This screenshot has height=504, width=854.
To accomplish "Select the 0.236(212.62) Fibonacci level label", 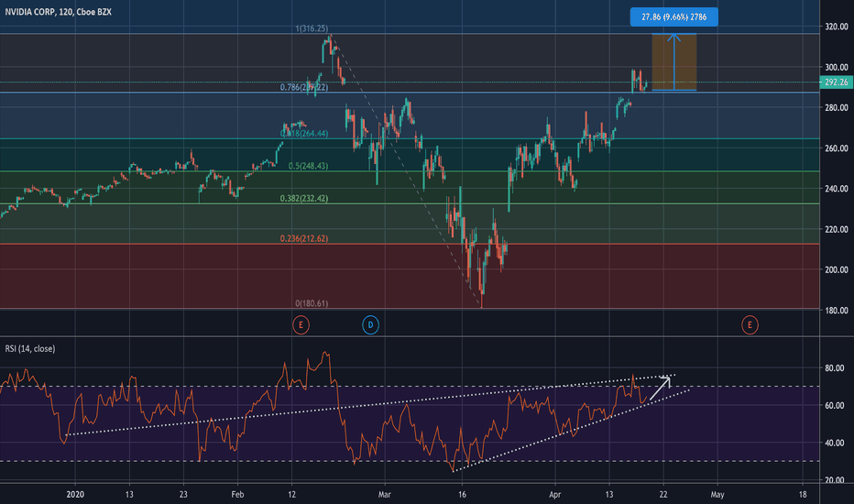I will [x=304, y=238].
